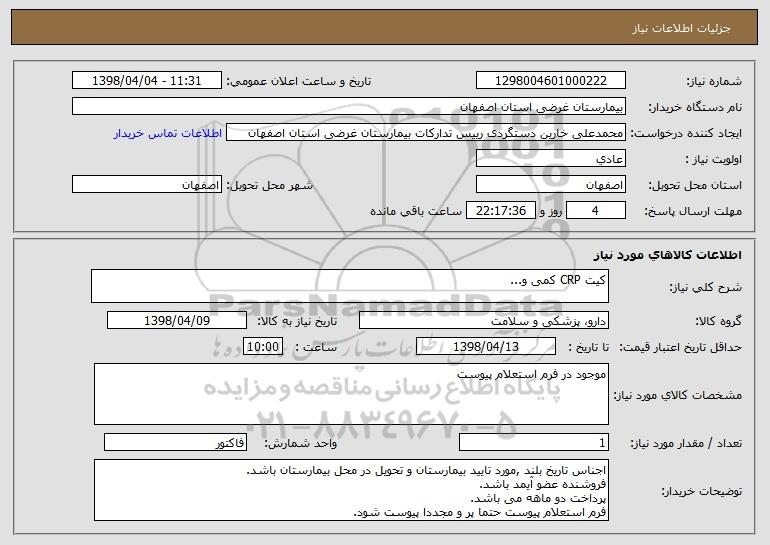Select the label ایجاد کننده درخواست

[686, 133]
